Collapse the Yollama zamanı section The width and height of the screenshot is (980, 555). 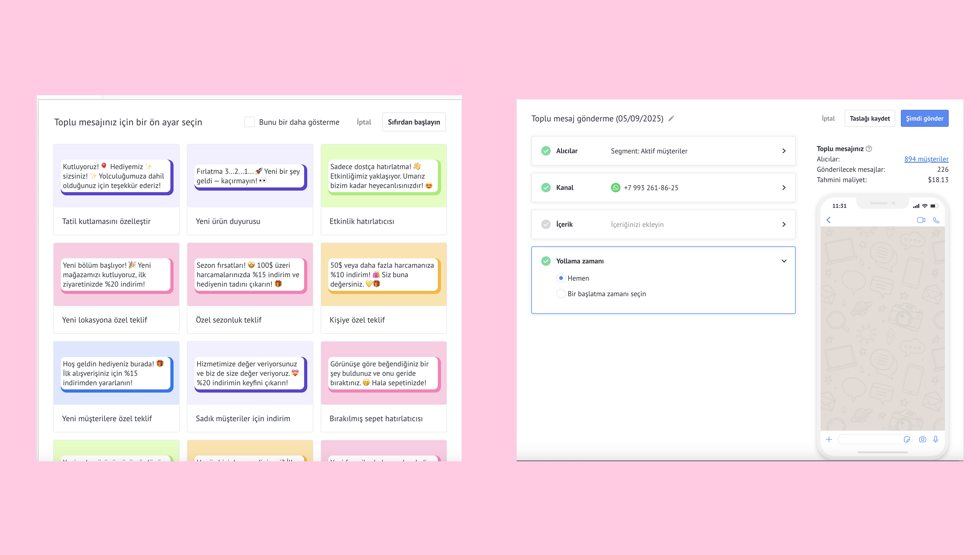click(x=784, y=261)
